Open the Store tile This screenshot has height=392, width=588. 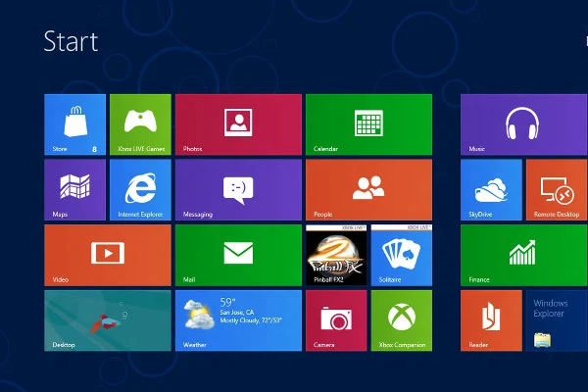coord(75,124)
